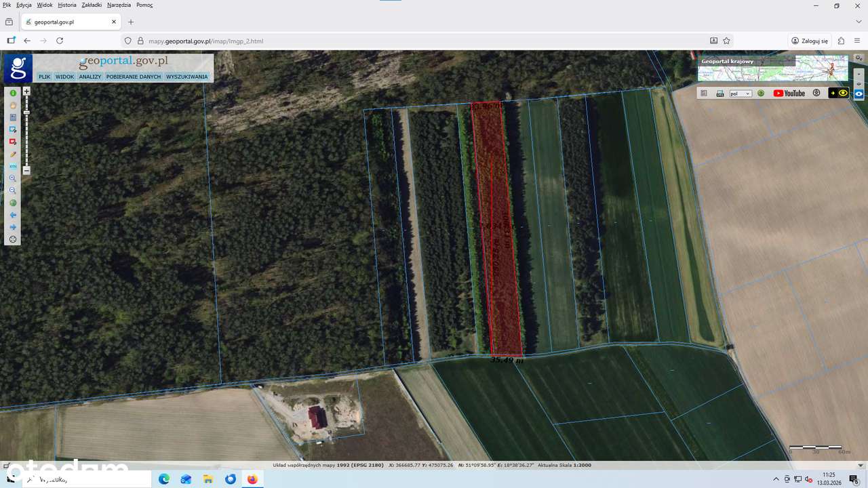Select the hand pan tool
Screen dimensions: 868x488
tap(13, 105)
